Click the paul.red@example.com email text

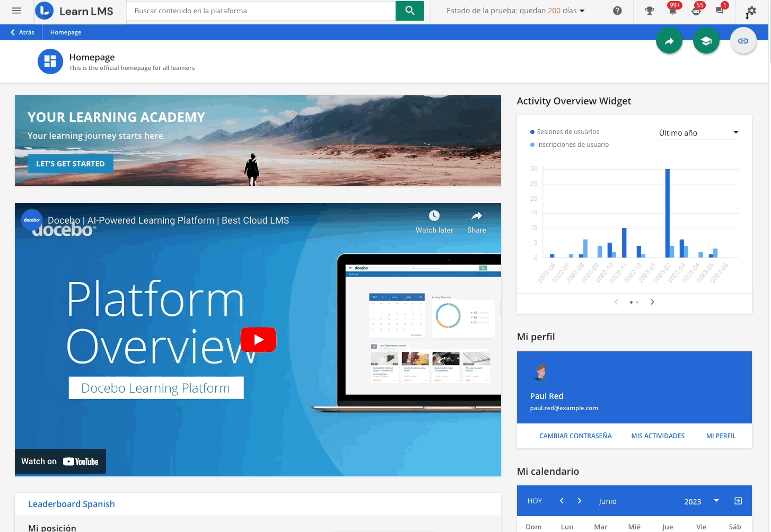tap(564, 408)
